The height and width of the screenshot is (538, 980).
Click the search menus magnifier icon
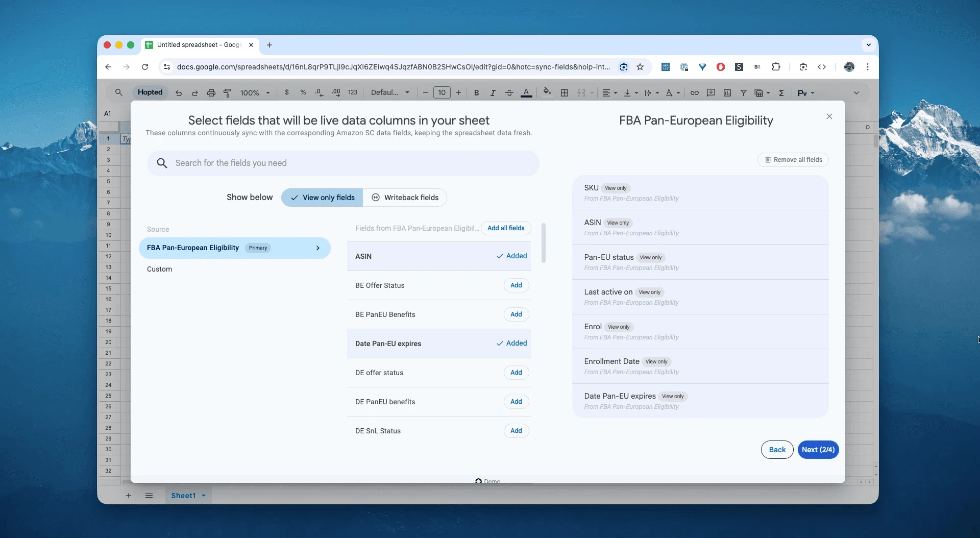118,92
